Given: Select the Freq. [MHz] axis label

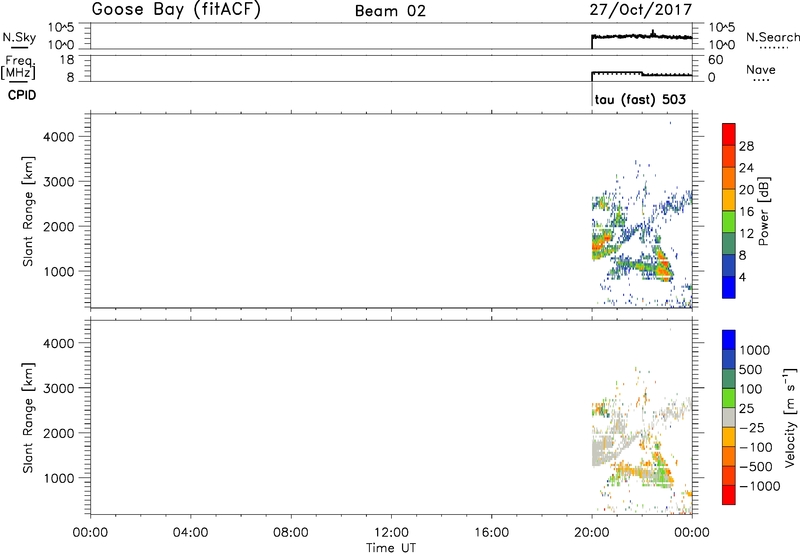Looking at the screenshot, I should click(x=18, y=67).
